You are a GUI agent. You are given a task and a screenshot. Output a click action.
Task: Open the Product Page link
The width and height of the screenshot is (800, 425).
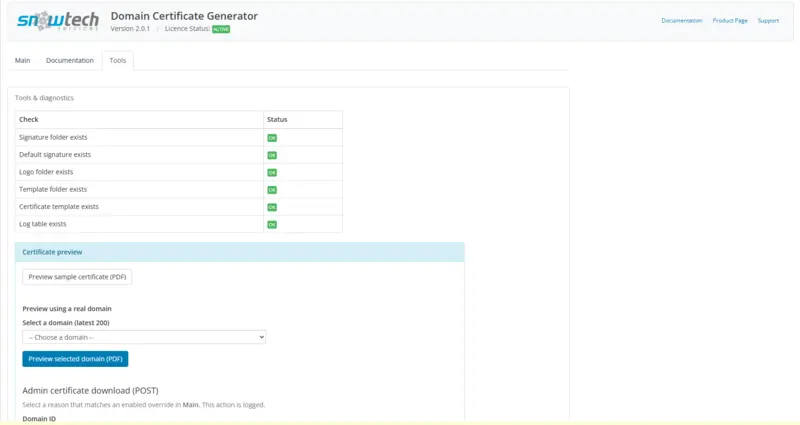730,20
